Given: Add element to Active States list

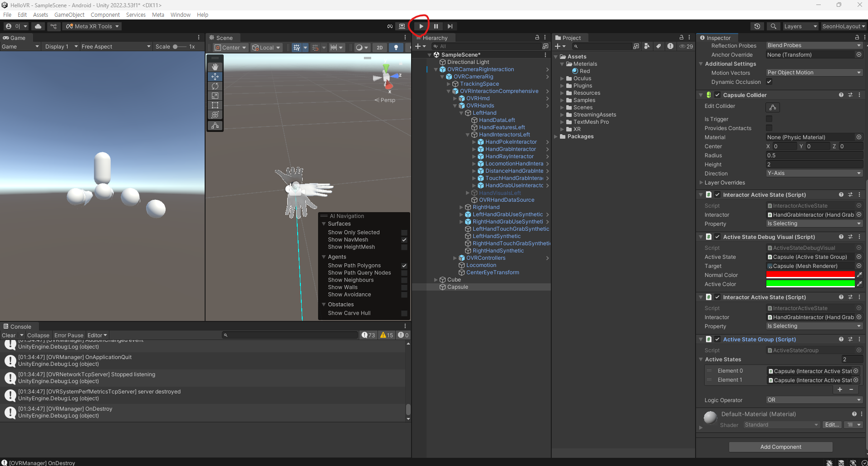Looking at the screenshot, I should (x=840, y=389).
